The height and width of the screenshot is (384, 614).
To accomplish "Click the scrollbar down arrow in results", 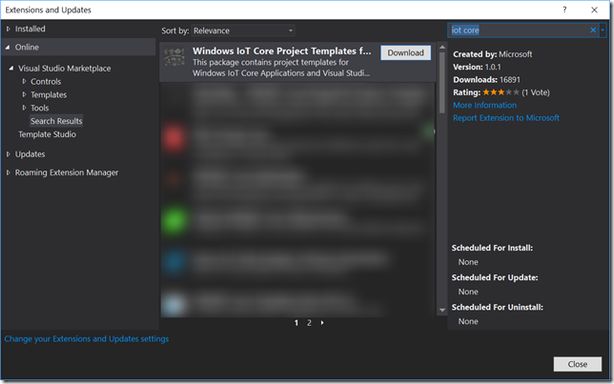I will click(442, 310).
